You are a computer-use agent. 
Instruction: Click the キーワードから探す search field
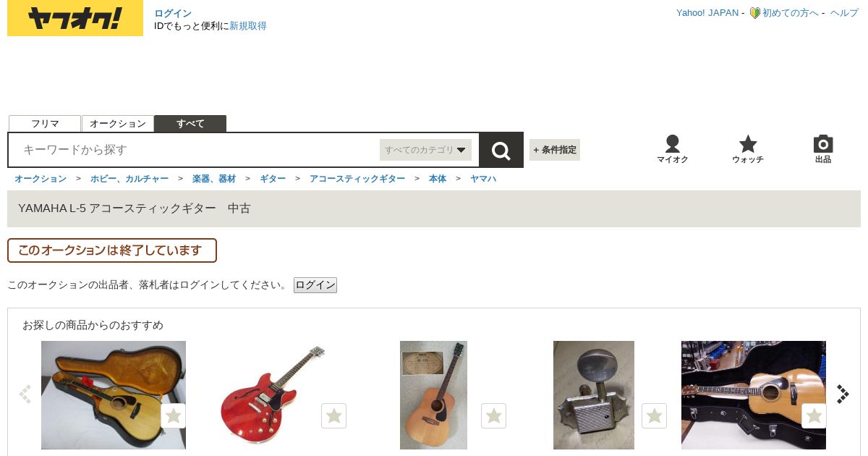pos(194,150)
